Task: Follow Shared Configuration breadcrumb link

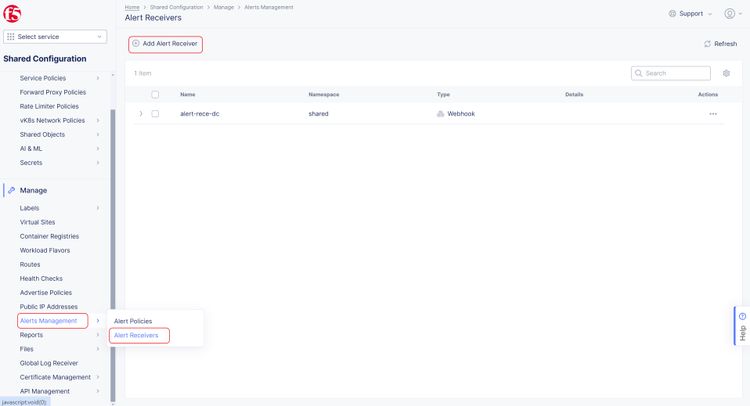Action: pyautogui.click(x=176, y=7)
